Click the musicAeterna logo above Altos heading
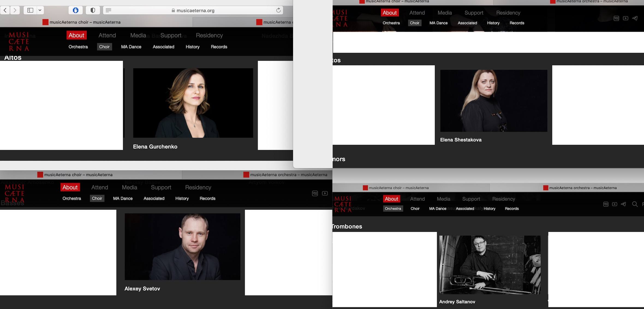The width and height of the screenshot is (644, 309). (x=19, y=41)
